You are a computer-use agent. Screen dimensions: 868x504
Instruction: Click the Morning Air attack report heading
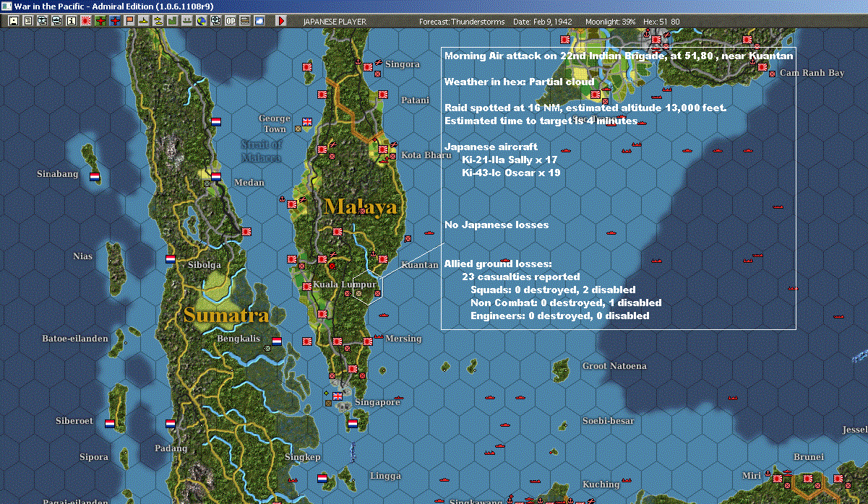tap(619, 56)
